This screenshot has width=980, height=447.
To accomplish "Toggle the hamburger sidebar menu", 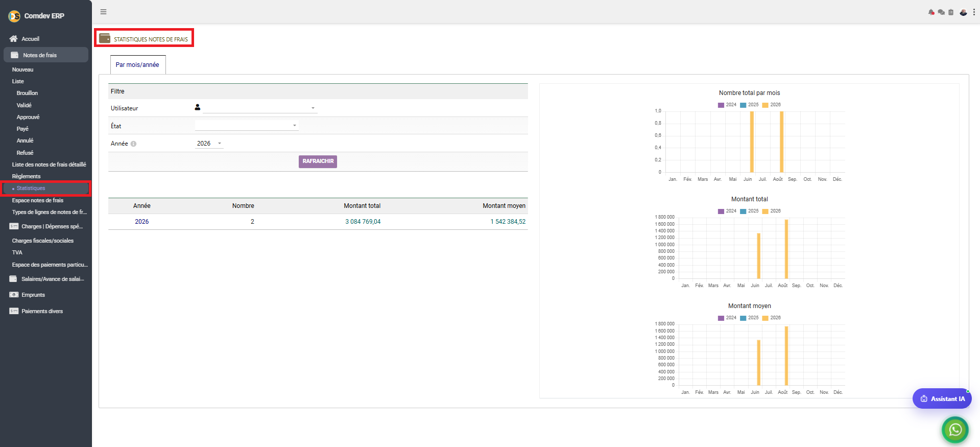I will 104,12.
